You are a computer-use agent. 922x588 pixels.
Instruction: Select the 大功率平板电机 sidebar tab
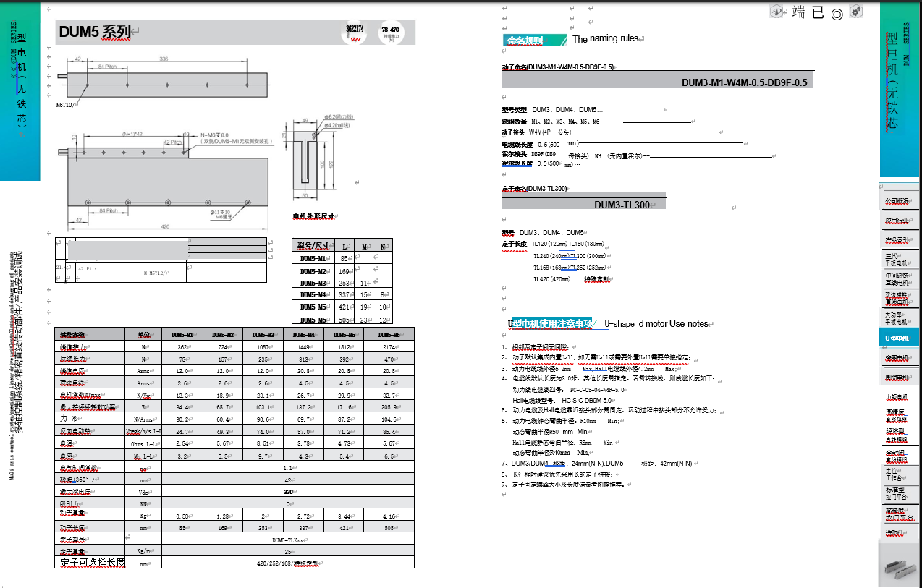898,318
